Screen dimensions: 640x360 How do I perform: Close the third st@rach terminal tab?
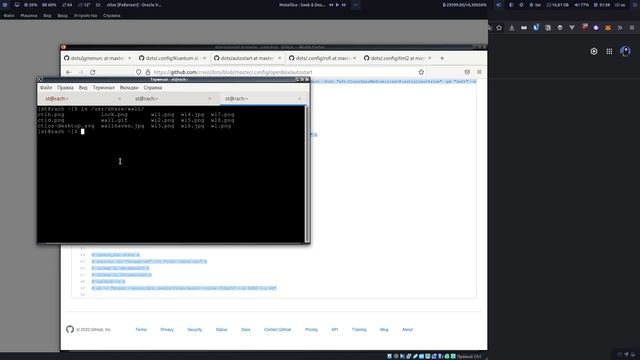300,99
